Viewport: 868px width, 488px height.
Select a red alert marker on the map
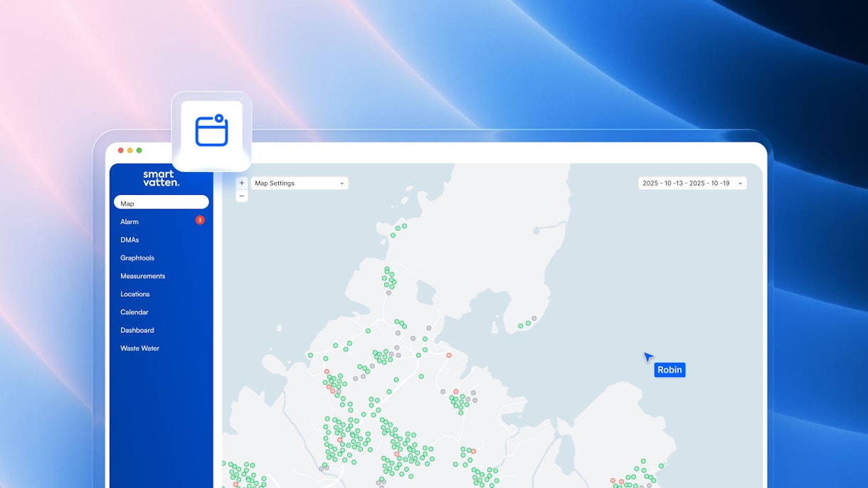(449, 355)
